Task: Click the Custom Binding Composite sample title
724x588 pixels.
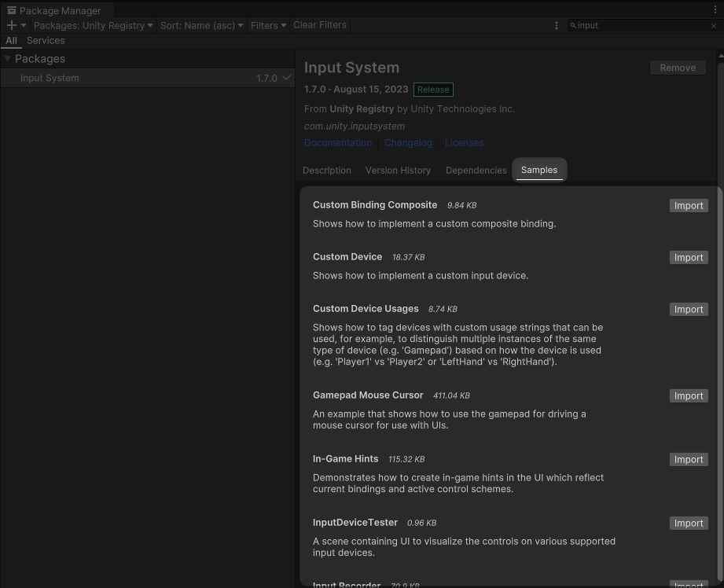Action: pyautogui.click(x=375, y=205)
